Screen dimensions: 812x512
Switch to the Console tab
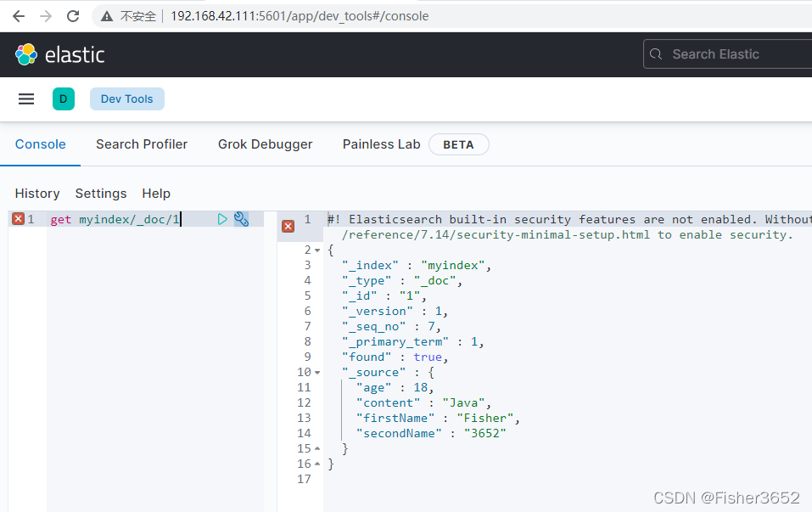click(41, 144)
